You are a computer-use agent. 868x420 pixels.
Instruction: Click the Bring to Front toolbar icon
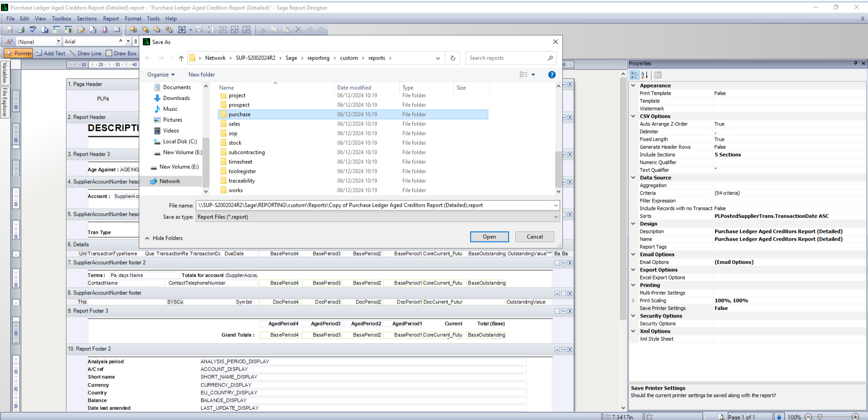[133, 29]
